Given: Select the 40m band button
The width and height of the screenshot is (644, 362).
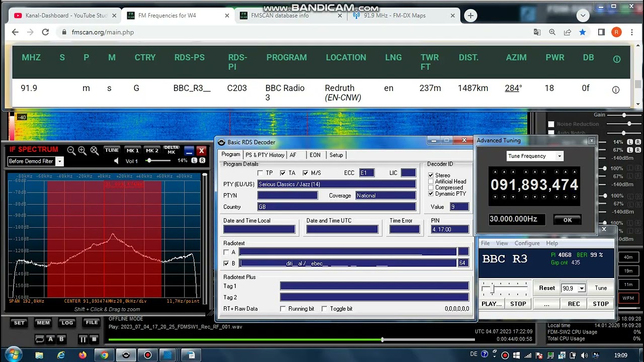Looking at the screenshot, I should [x=628, y=257].
